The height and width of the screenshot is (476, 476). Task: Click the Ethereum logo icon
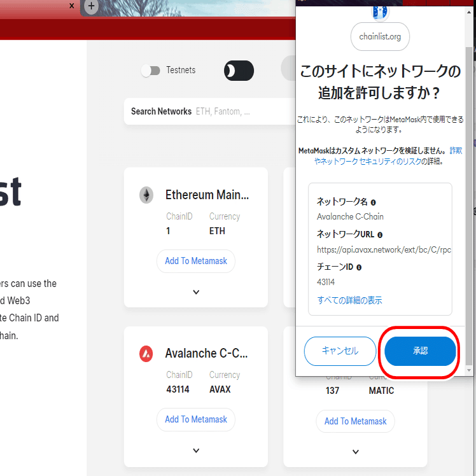[146, 195]
